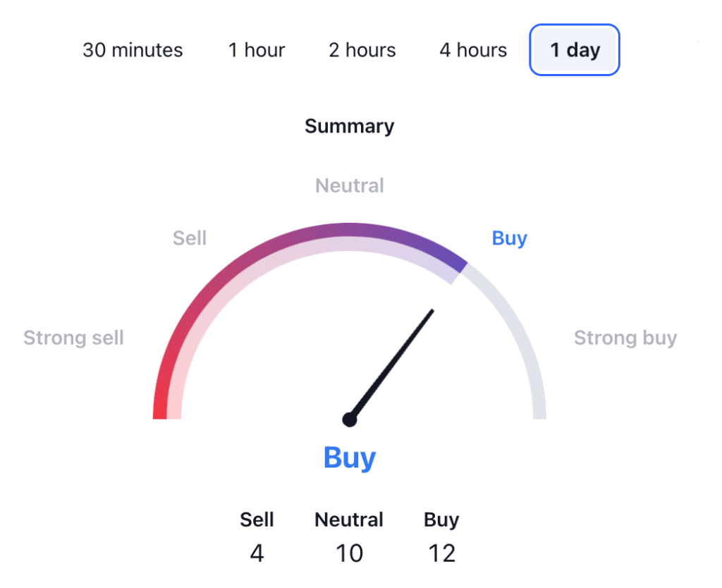Click the Buy count value 12

point(442,553)
